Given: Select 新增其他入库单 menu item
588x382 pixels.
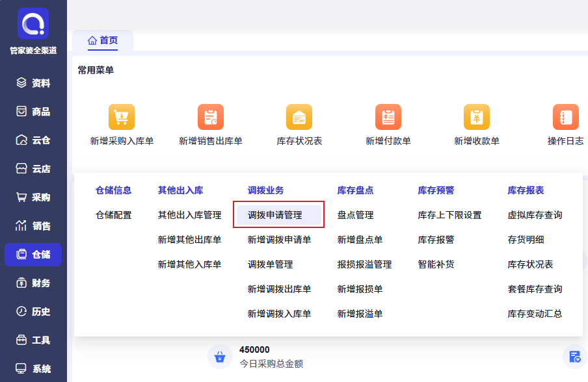Looking at the screenshot, I should pos(189,264).
